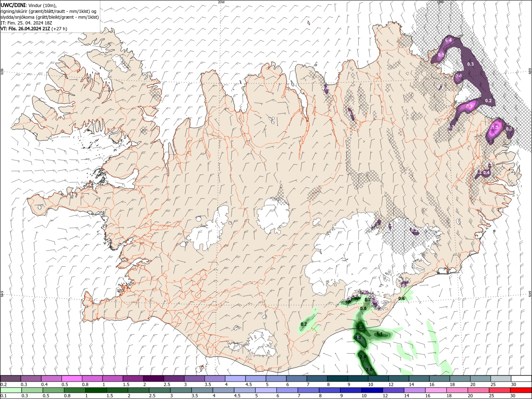Click the "2.3" rain value on the map

[360, 328]
